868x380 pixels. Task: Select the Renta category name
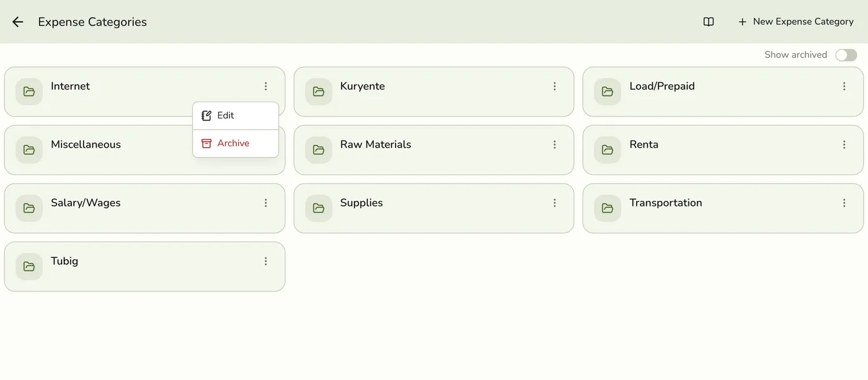tap(644, 144)
